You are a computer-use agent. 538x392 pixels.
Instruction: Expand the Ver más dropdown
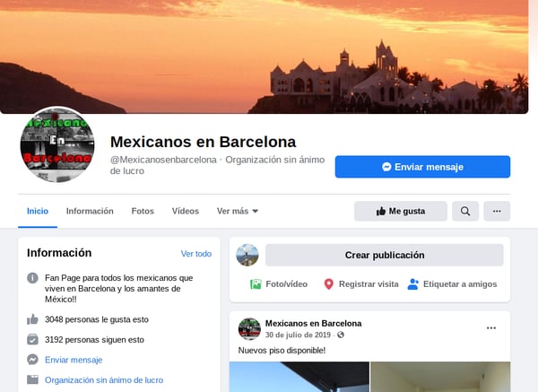[x=238, y=211]
